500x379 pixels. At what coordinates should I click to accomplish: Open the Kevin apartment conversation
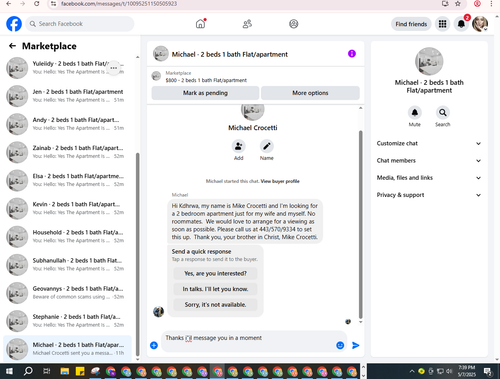coord(67,208)
